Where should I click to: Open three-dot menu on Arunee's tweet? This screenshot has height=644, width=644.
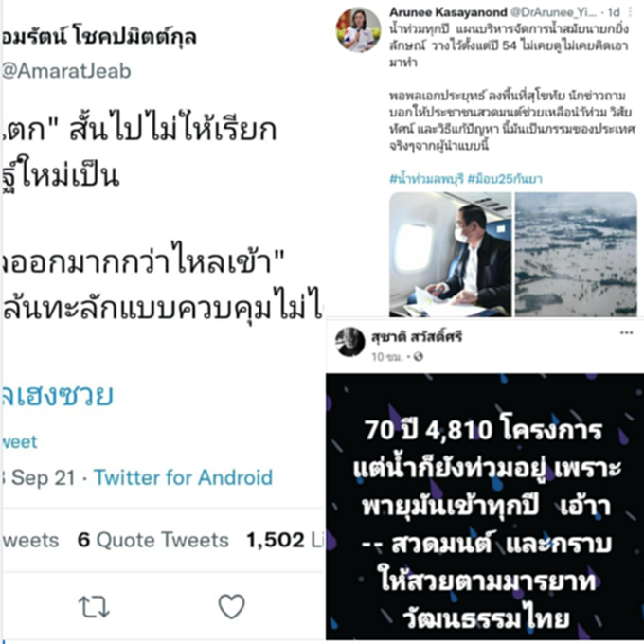click(x=631, y=12)
